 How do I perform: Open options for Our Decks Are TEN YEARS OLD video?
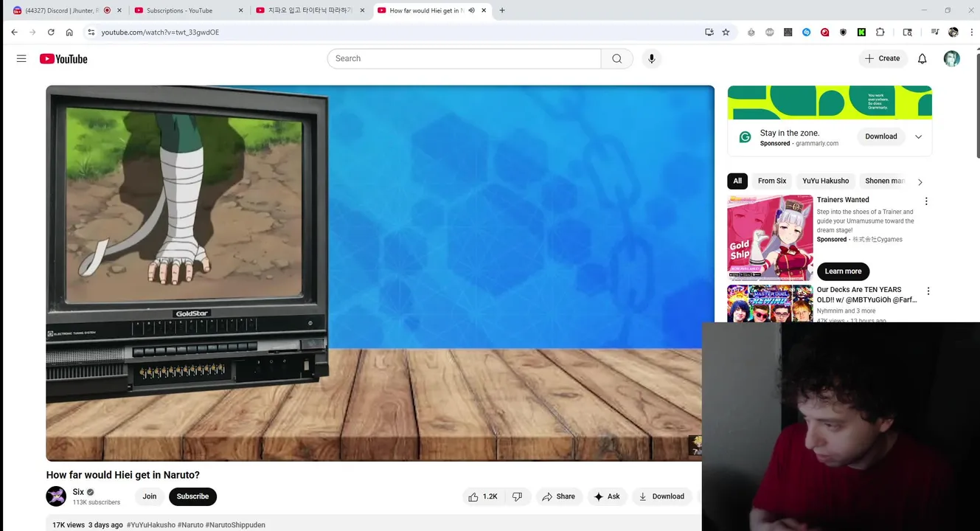click(x=928, y=291)
